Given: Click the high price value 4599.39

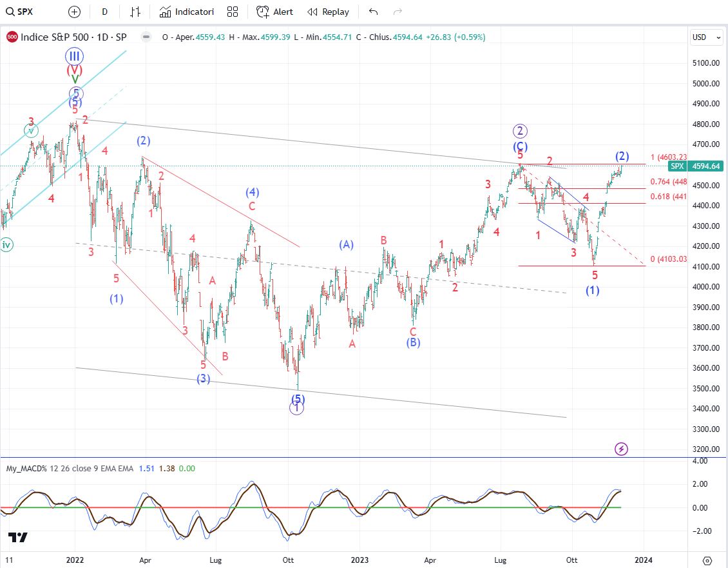Looking at the screenshot, I should pyautogui.click(x=275, y=37).
